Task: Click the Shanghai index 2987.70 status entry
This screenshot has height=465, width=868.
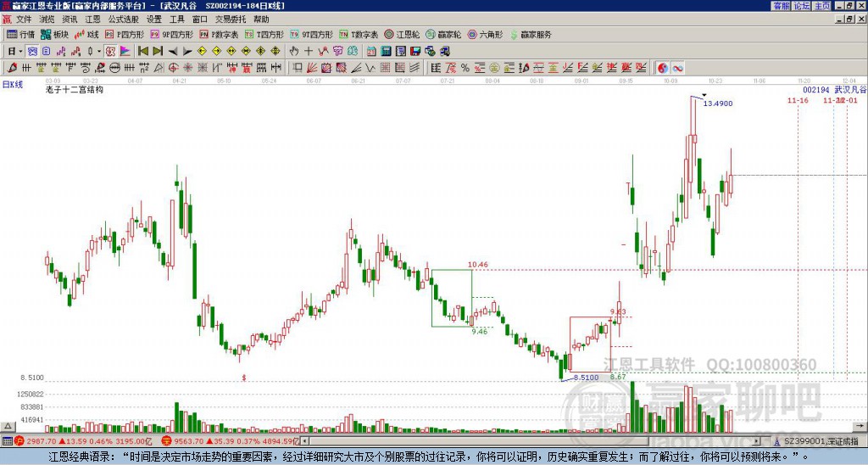Action: point(83,441)
